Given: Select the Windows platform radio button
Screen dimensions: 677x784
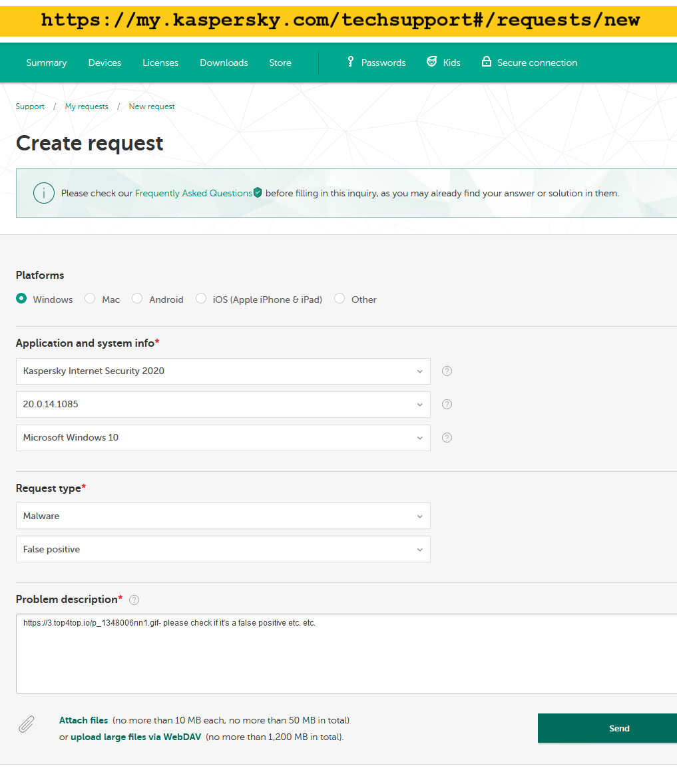Looking at the screenshot, I should point(21,299).
